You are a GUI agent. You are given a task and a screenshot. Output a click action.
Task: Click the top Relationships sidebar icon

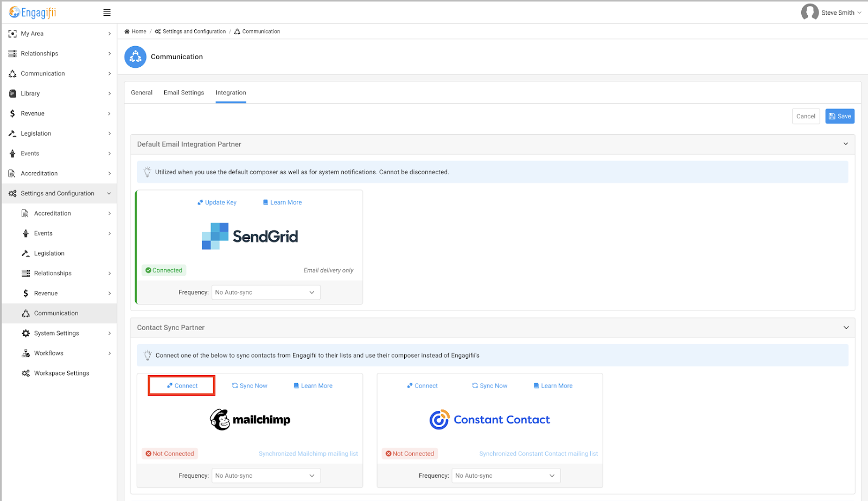point(12,54)
